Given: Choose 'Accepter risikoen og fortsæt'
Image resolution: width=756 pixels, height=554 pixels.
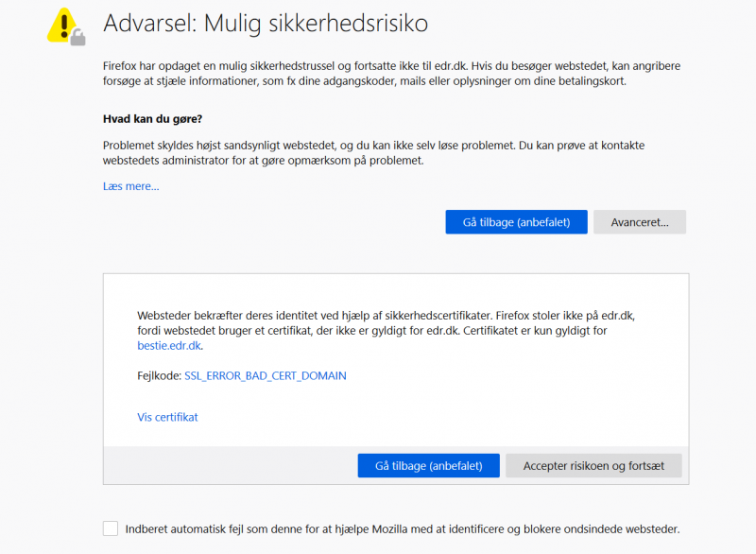Looking at the screenshot, I should pyautogui.click(x=593, y=466).
